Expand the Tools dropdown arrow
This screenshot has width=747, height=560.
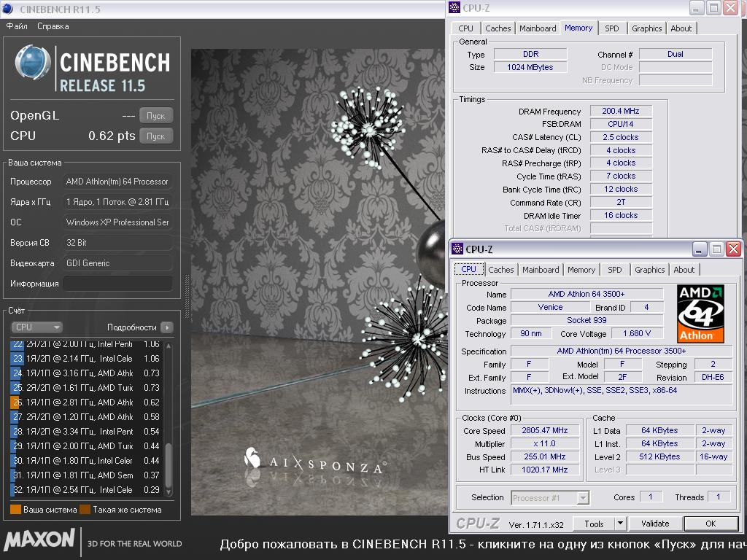tap(620, 524)
